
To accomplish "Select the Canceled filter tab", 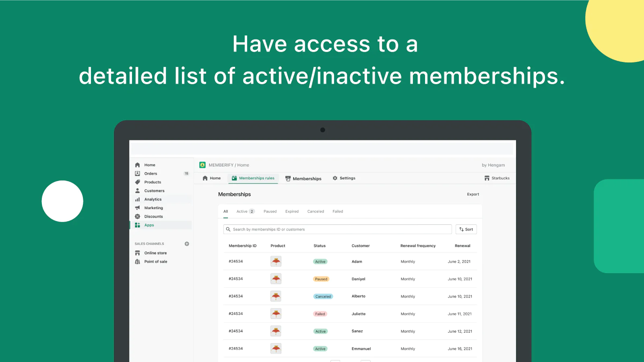I will click(316, 212).
